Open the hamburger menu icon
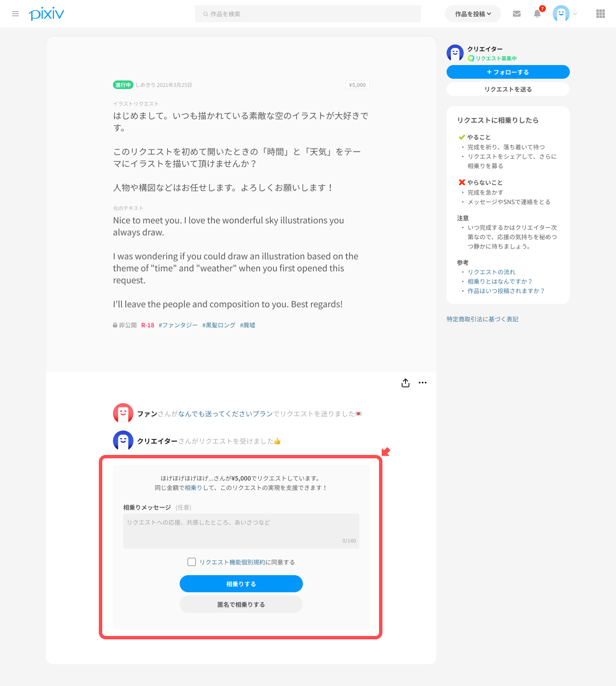 click(x=15, y=14)
